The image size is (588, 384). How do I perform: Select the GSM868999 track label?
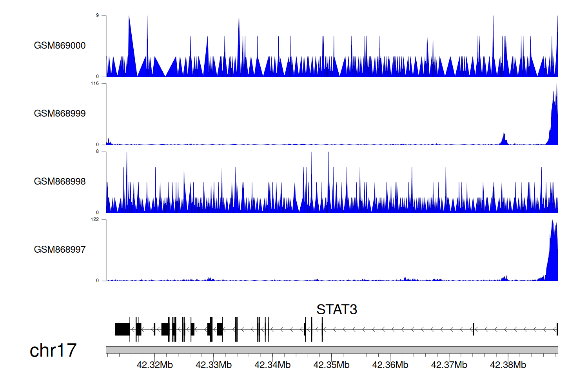(60, 113)
